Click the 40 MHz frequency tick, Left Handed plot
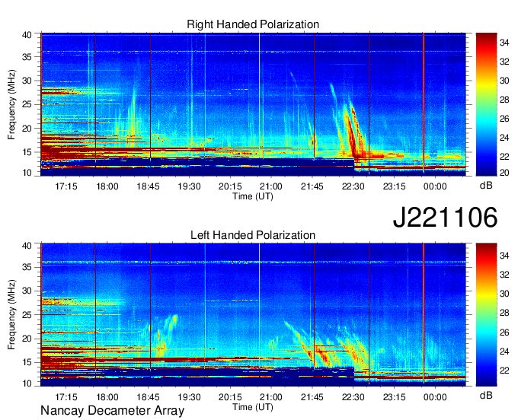 pos(27,246)
